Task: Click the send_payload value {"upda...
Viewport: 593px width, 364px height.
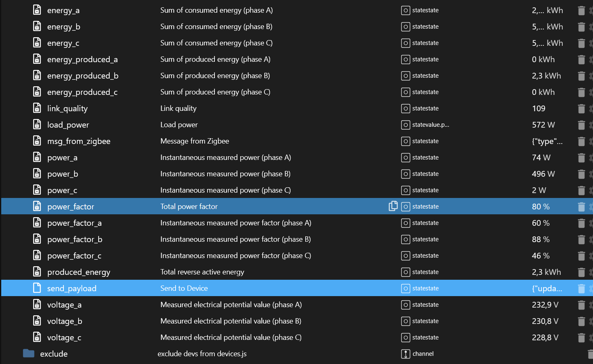Action: (x=547, y=288)
